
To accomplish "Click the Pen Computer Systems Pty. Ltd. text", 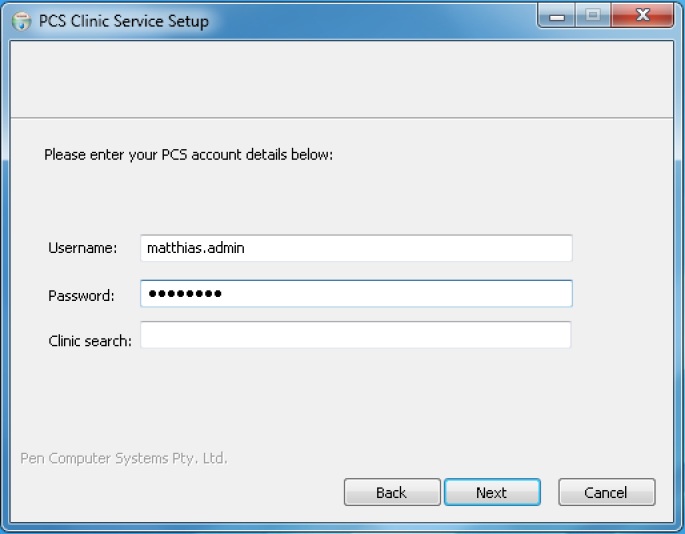I will coord(124,458).
